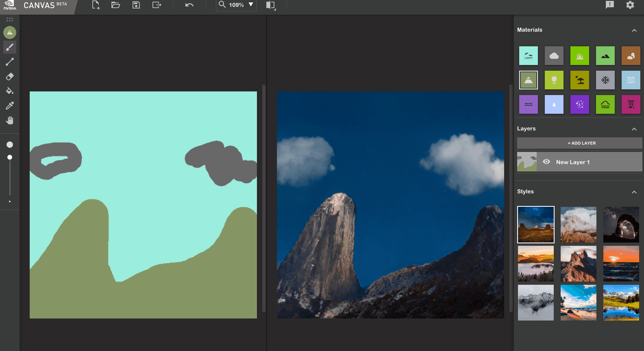
Task: Open the settings gear
Action: tap(630, 5)
